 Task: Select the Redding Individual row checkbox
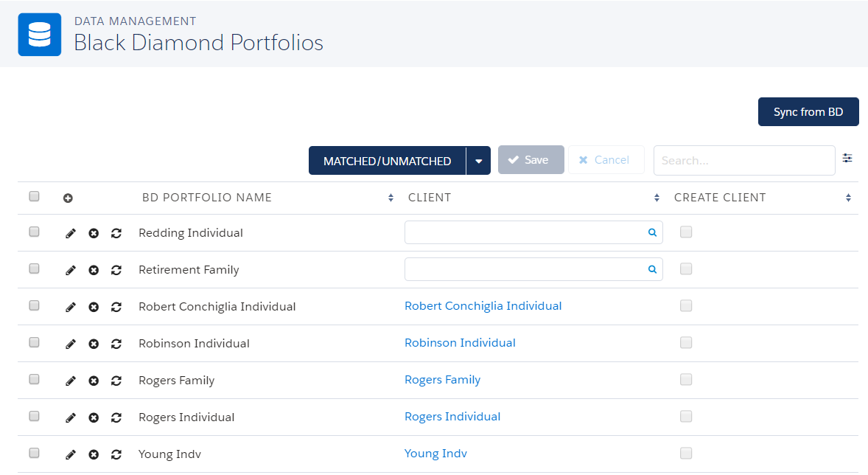[x=35, y=232]
